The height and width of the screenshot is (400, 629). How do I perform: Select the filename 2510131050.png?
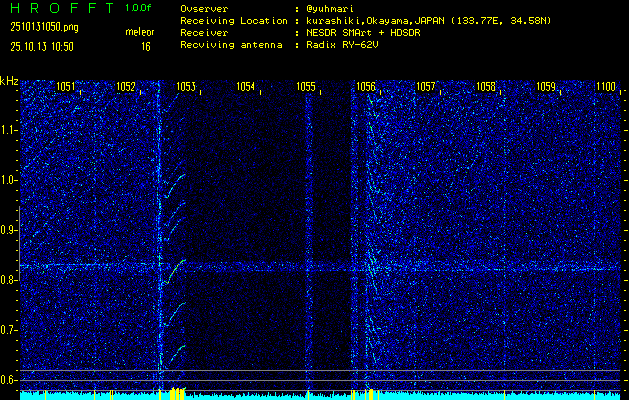(45, 27)
